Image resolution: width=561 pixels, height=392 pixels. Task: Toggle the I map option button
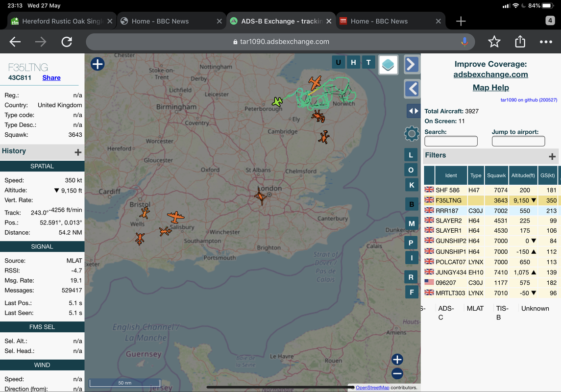tap(412, 258)
